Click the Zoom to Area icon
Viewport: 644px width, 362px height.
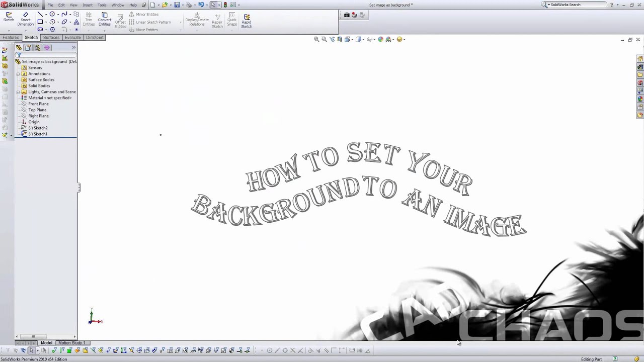point(324,39)
